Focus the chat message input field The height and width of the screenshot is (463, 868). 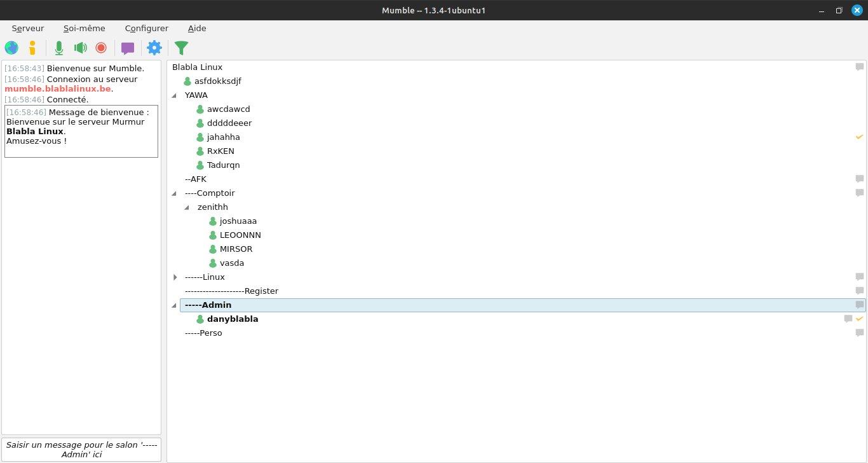(x=81, y=450)
